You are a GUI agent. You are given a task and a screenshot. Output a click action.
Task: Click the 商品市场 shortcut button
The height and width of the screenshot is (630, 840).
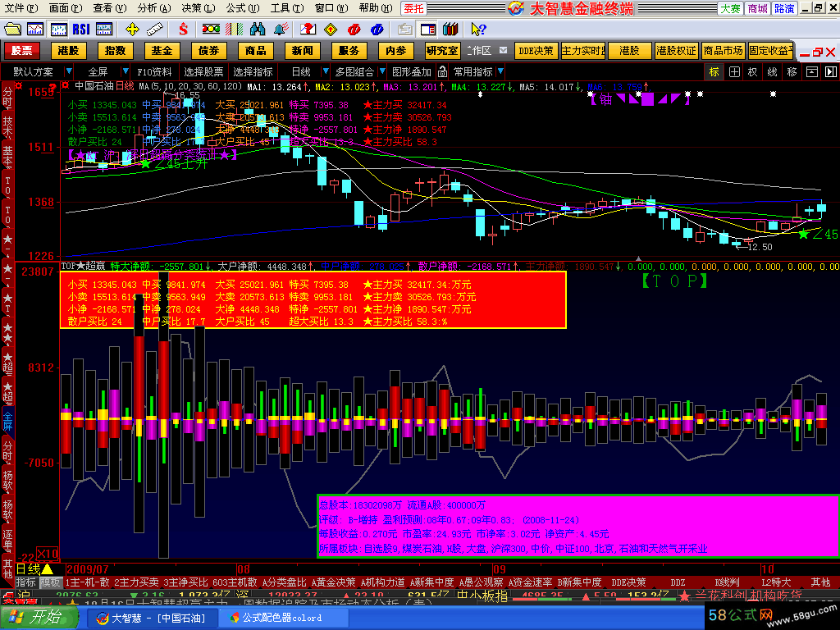click(724, 50)
